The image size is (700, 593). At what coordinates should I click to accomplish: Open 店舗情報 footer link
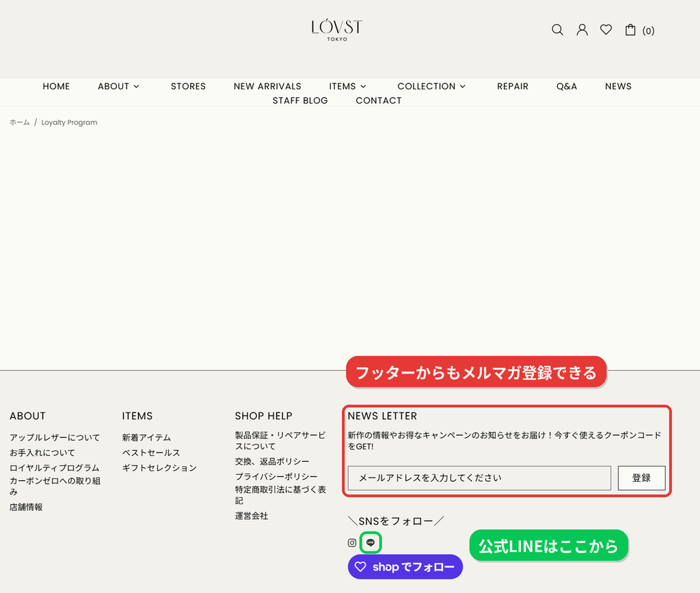click(26, 508)
